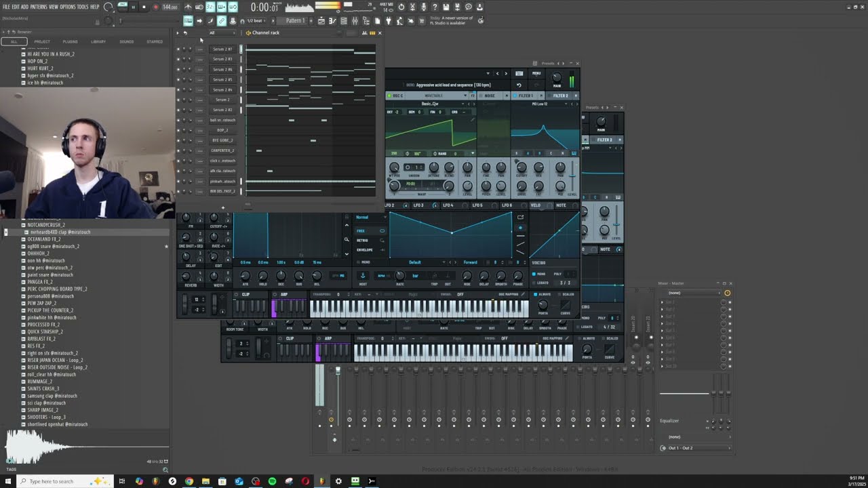Viewport: 868px width, 488px height.
Task: Open the Basic wavetable selection dropdown
Action: [431, 104]
